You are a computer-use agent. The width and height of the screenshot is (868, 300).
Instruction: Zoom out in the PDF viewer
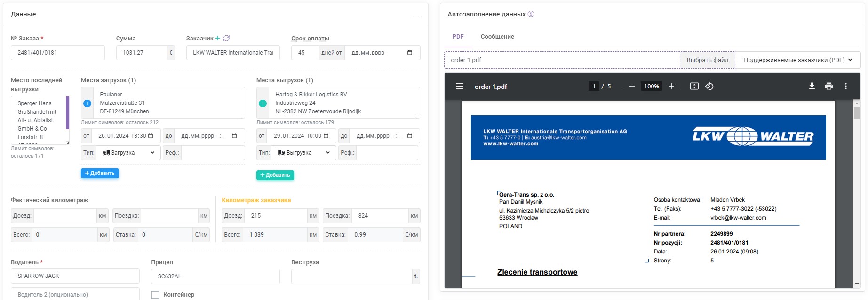(x=632, y=87)
